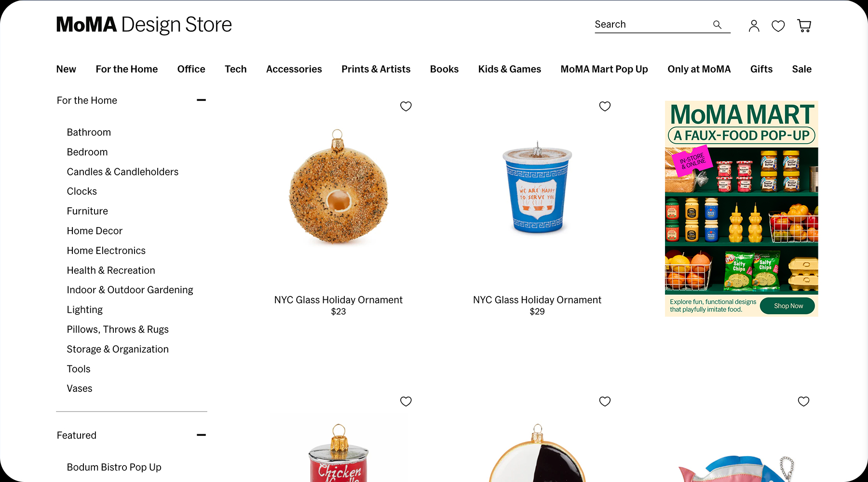
Task: Favorite the bagel ornament with the heart
Action: coord(406,106)
